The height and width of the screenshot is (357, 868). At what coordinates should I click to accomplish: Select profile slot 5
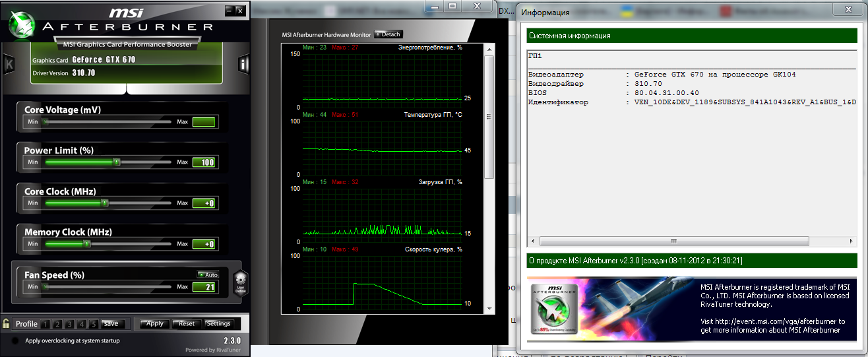pos(94,324)
